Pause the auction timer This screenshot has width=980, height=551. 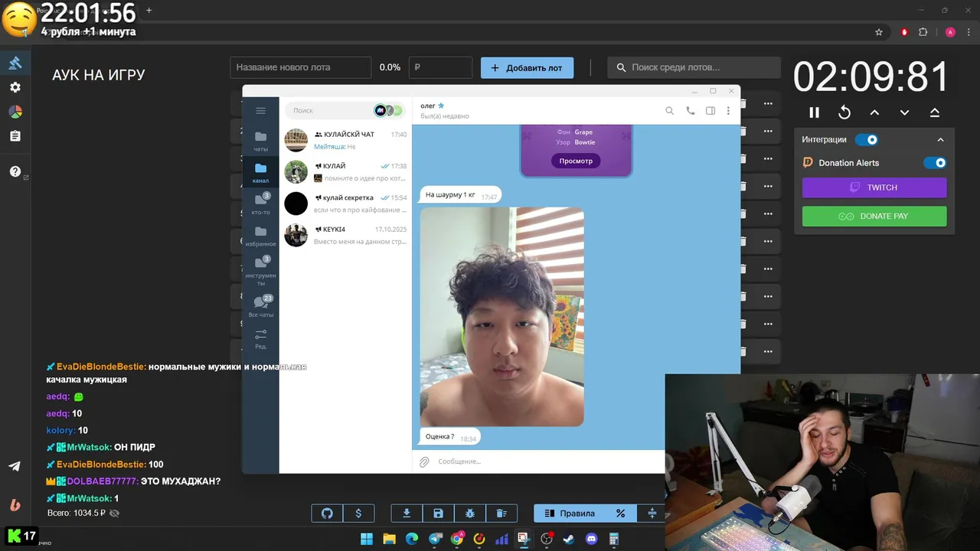click(x=814, y=112)
